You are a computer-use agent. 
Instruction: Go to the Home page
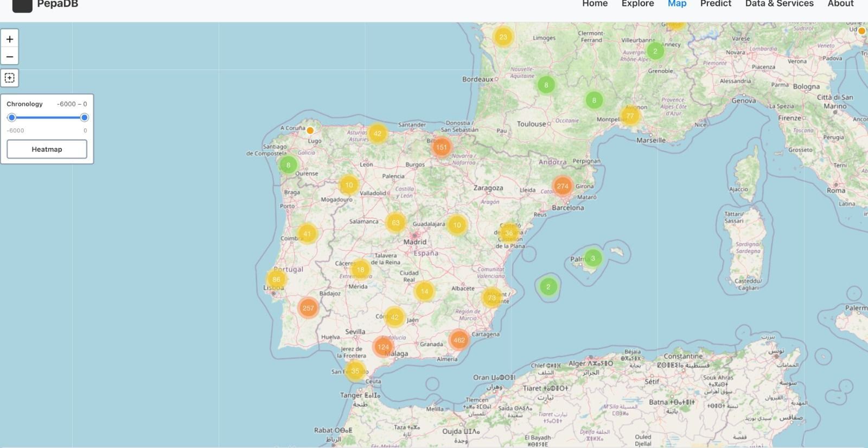pos(595,4)
